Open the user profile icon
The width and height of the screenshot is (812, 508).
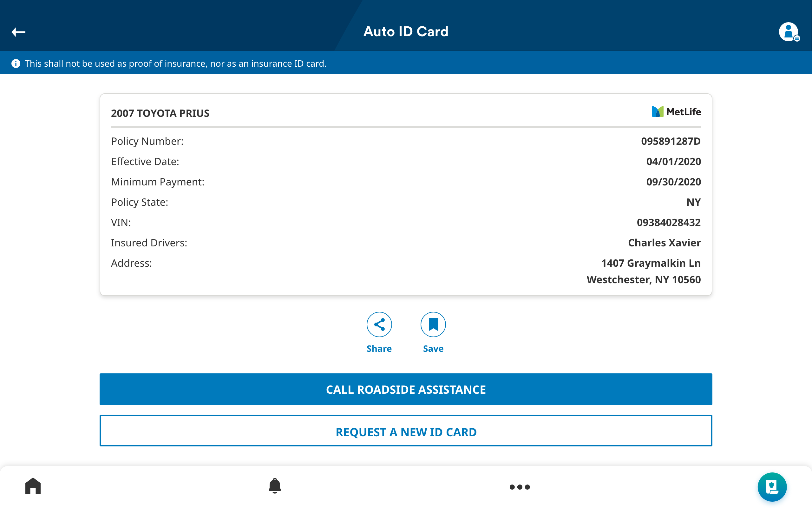pos(789,32)
